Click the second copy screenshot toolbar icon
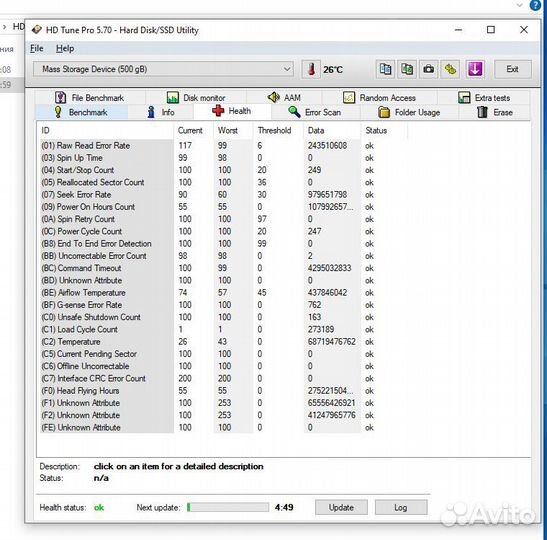The image size is (547, 540). click(407, 69)
